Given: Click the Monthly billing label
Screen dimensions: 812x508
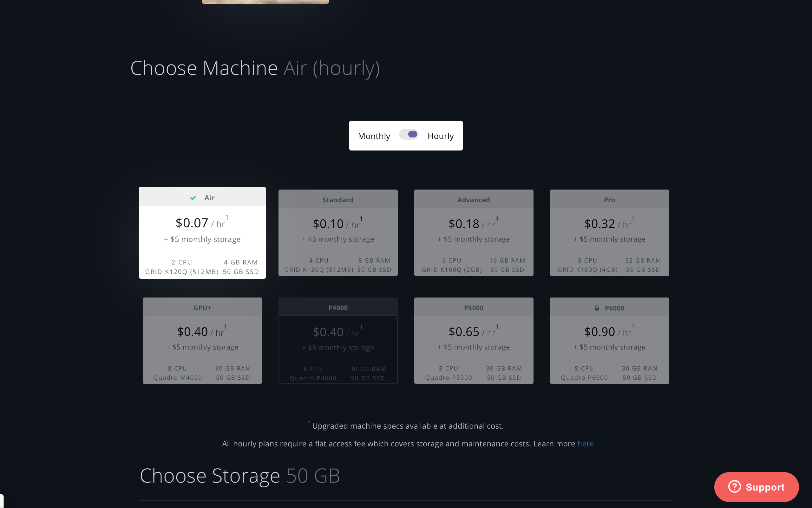Looking at the screenshot, I should point(374,136).
